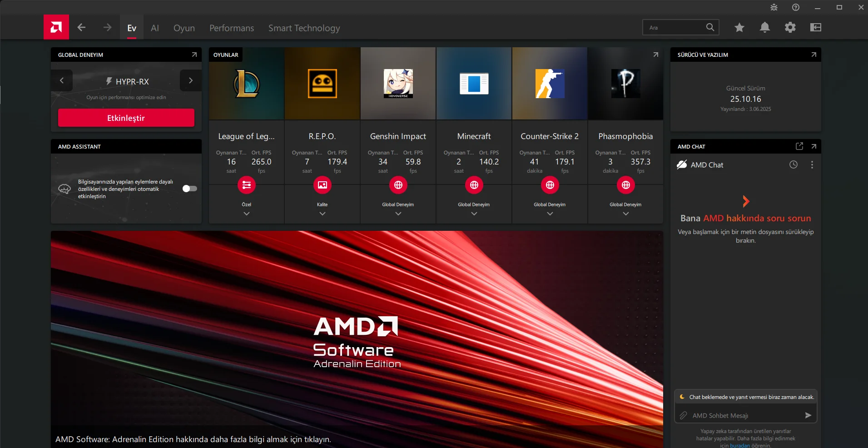Open Phasmophobia game thumbnail
The image size is (868, 448).
tap(626, 84)
